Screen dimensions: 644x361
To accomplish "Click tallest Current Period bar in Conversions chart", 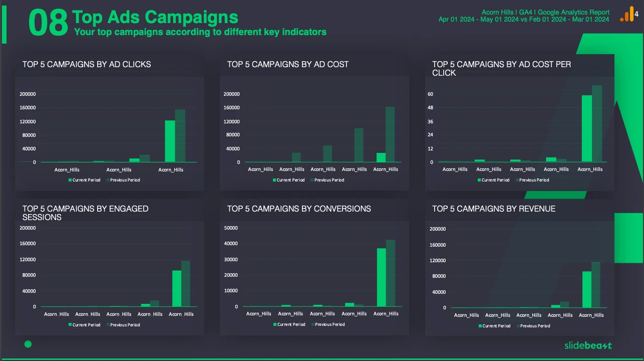I will tap(382, 277).
